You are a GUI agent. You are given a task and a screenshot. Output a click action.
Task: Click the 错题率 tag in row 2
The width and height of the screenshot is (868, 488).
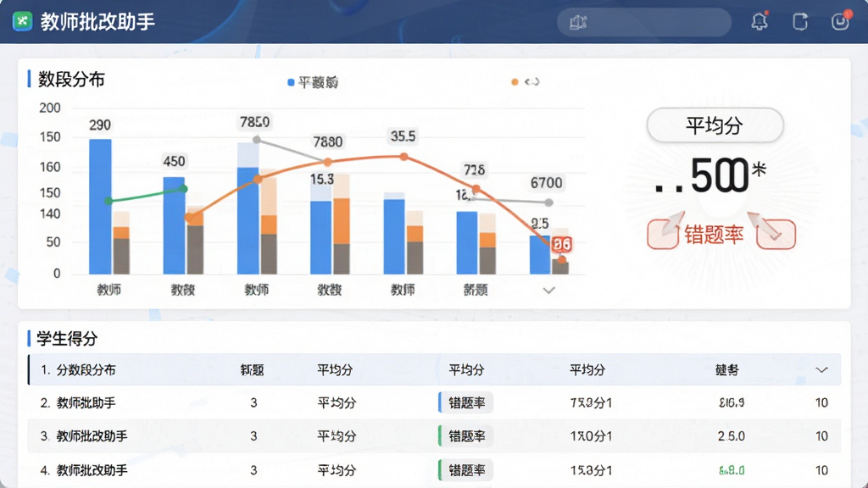coord(466,402)
